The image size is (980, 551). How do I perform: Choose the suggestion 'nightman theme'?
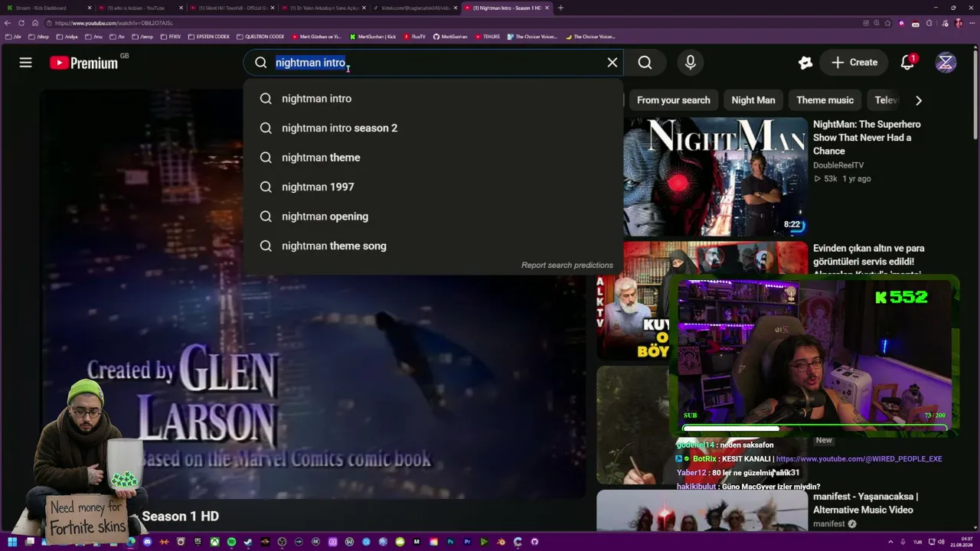(x=433, y=158)
